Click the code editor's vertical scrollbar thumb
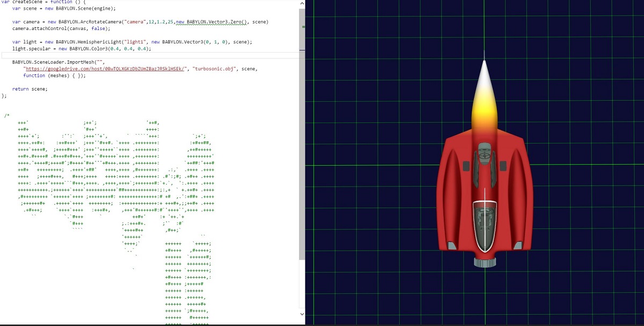Image resolution: width=644 pixels, height=326 pixels. 302,134
